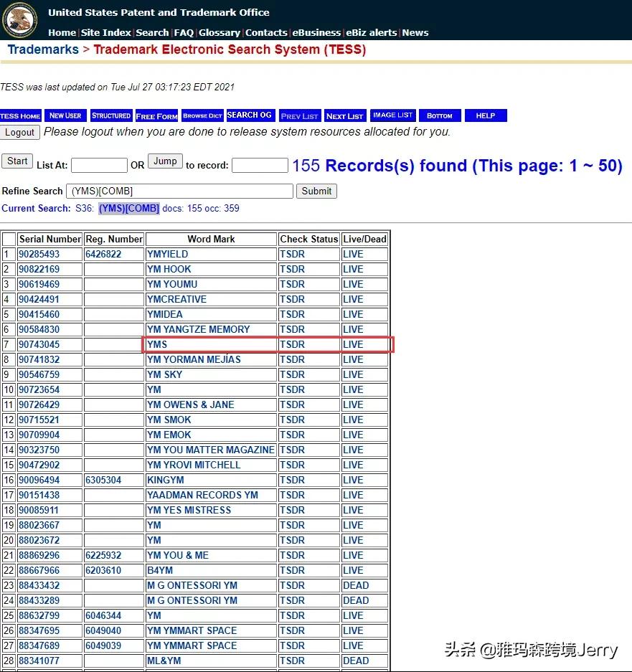Open YM YORMAN MEJIAS word mark
Screen dimensions: 632x672
coord(194,359)
